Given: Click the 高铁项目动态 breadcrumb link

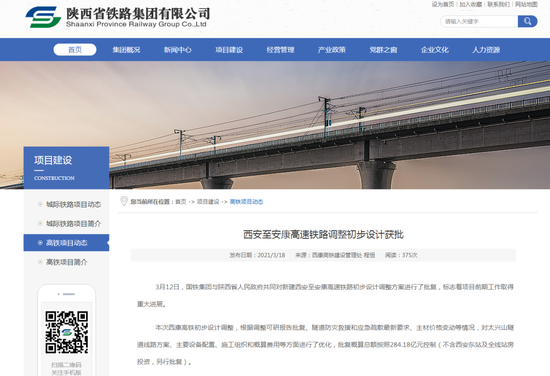Looking at the screenshot, I should 246,202.
